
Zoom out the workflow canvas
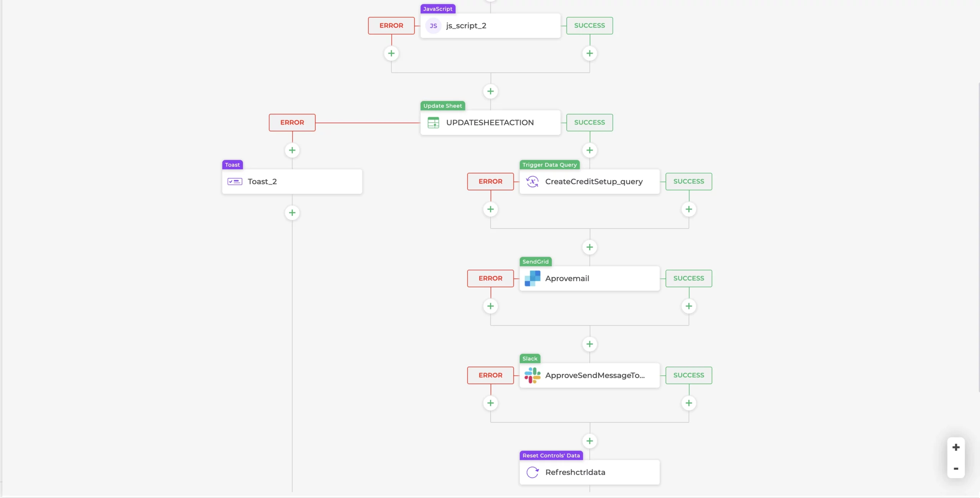pos(956,469)
